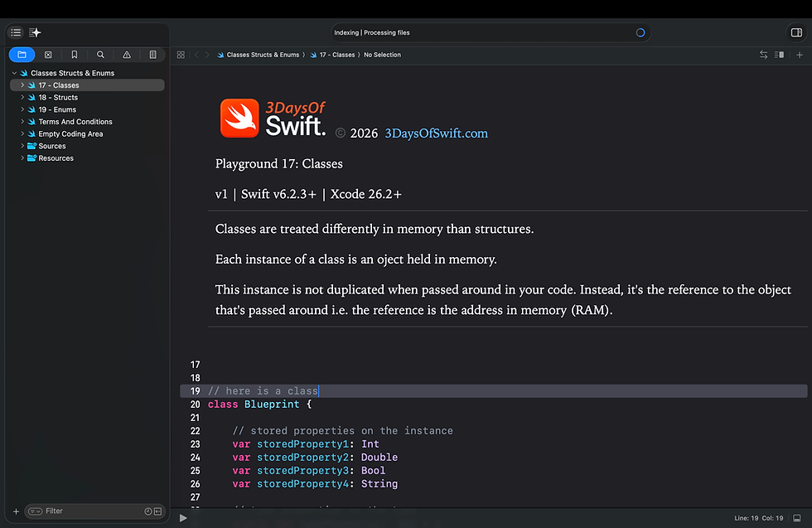The image size is (812, 528).
Task: Open the 3DaysOfSwift.com link
Action: click(436, 133)
